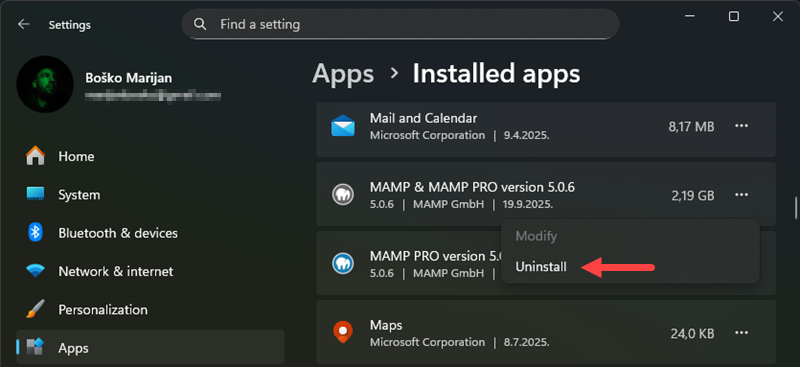Click 9.4.2025. install date of Mail

point(527,136)
